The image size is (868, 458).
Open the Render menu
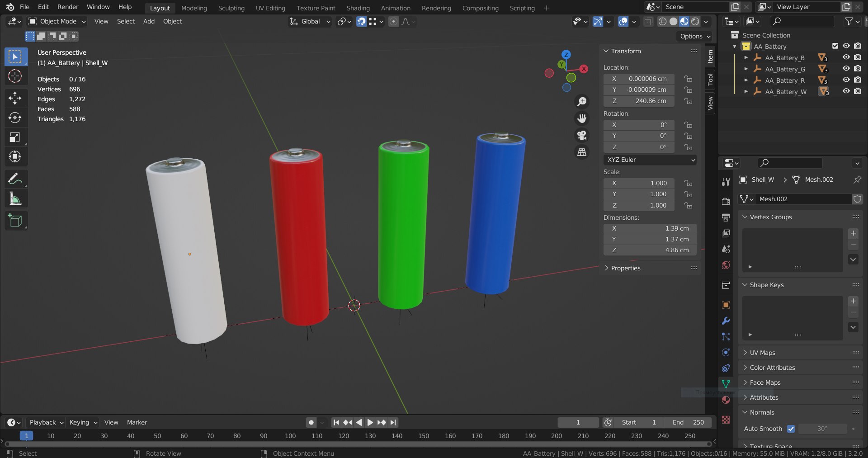(x=68, y=7)
